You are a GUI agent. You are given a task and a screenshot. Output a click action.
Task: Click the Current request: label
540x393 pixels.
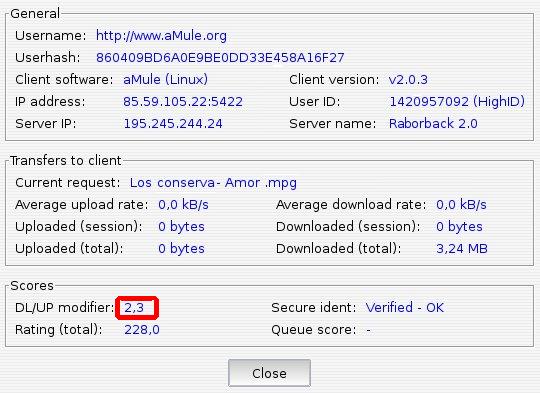(x=68, y=183)
